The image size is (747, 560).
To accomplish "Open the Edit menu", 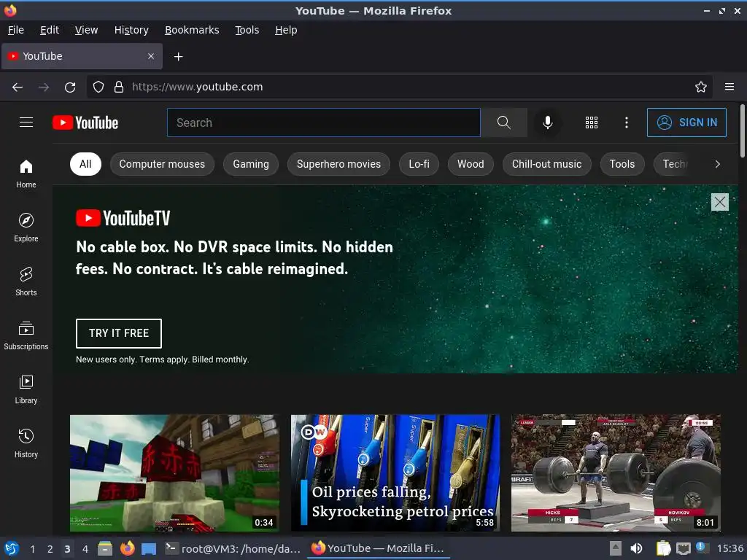I will pos(50,30).
